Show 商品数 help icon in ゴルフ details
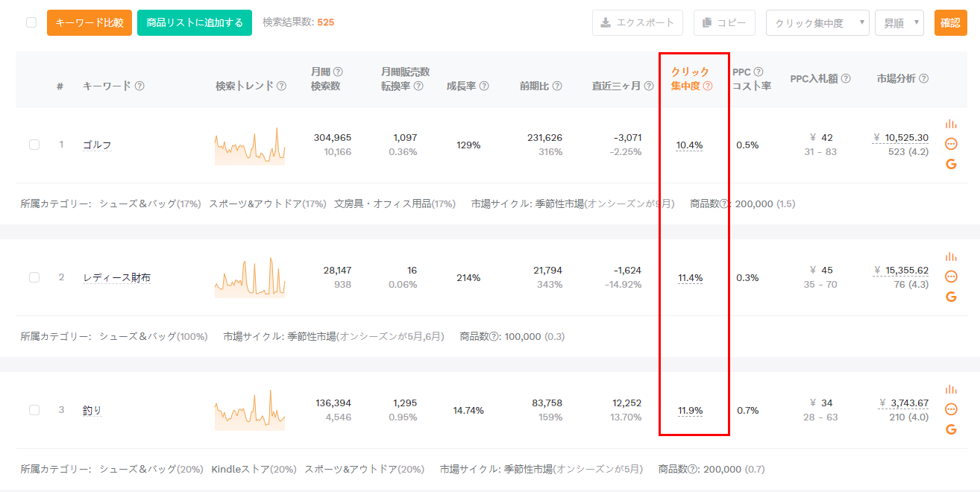 725,204
